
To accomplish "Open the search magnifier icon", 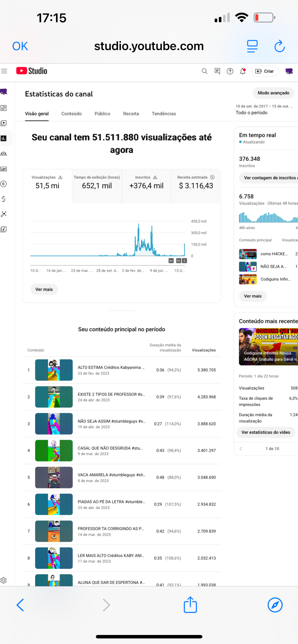I will pos(205,71).
